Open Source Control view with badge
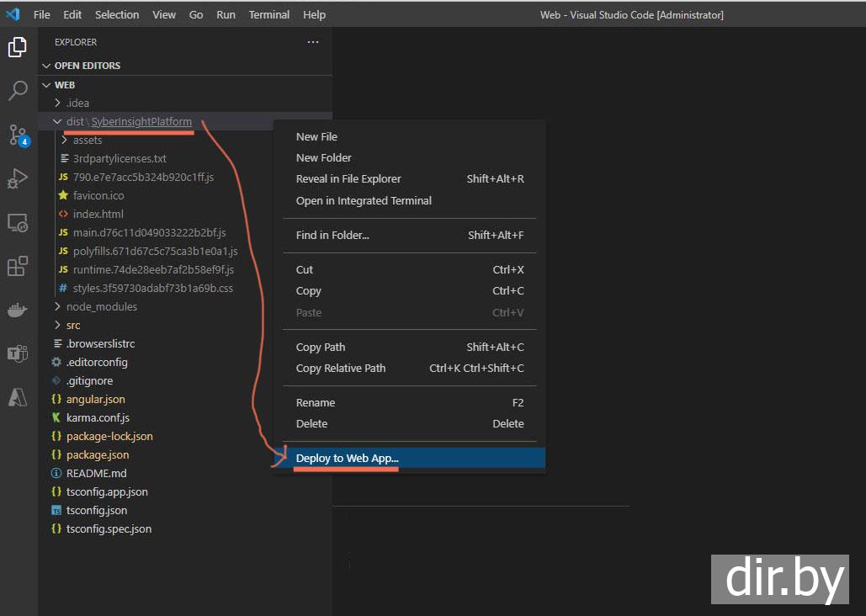The width and height of the screenshot is (866, 616). pyautogui.click(x=18, y=135)
